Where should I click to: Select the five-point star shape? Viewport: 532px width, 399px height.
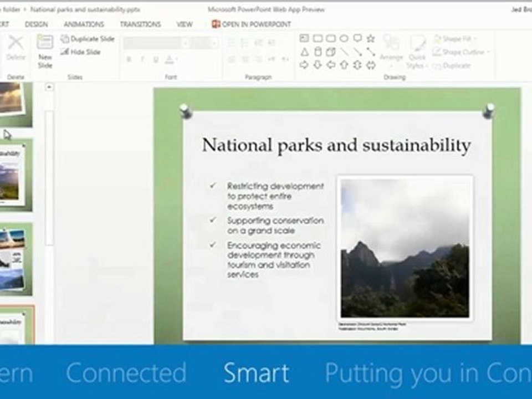(371, 38)
